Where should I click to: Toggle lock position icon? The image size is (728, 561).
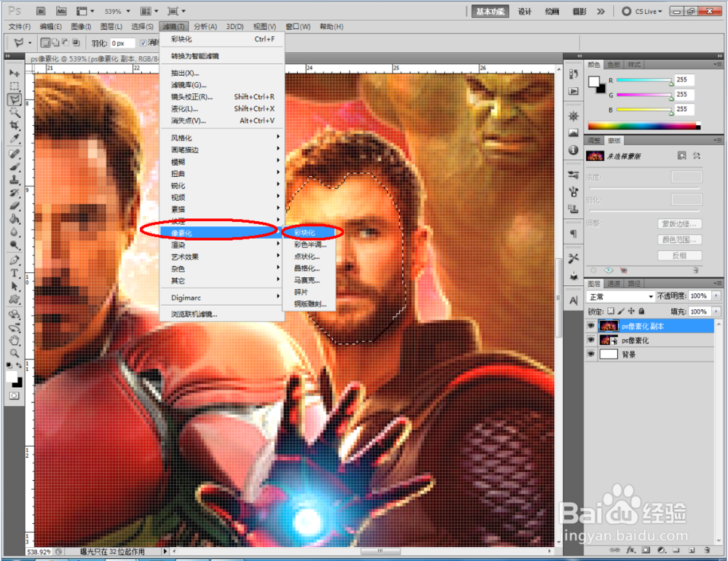tap(631, 311)
